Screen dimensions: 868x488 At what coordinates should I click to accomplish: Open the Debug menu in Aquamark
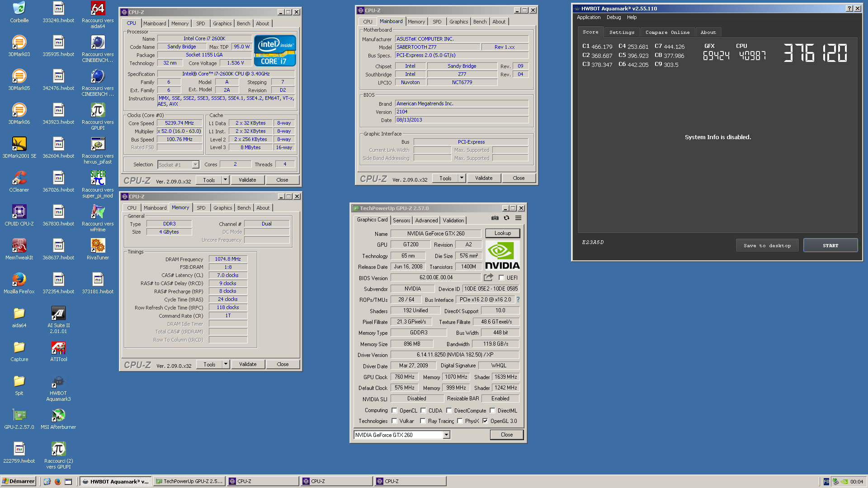[613, 17]
